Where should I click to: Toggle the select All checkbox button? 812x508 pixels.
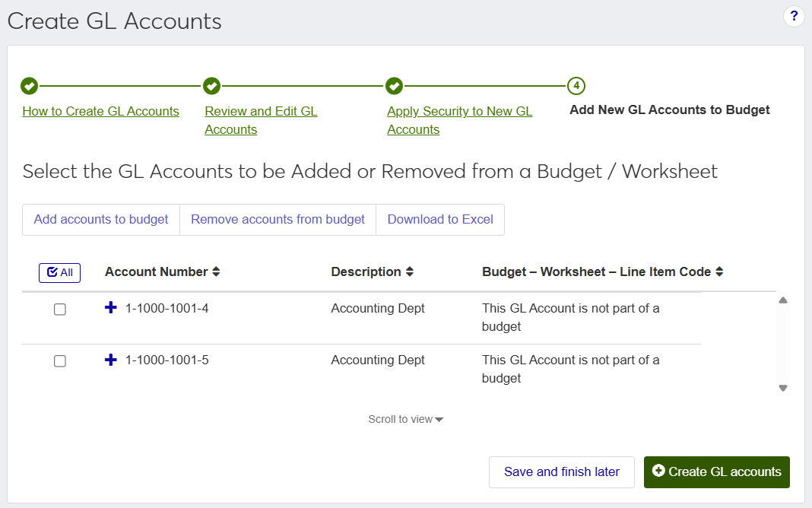tap(59, 272)
